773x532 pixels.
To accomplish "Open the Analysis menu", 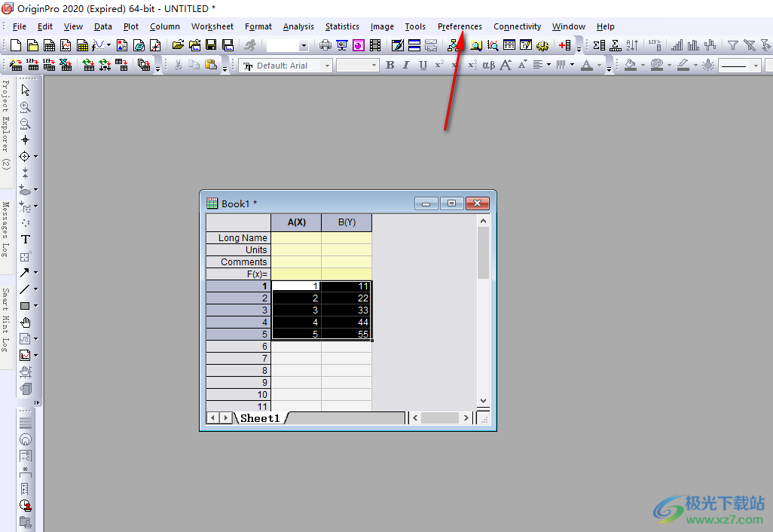I will (x=298, y=26).
